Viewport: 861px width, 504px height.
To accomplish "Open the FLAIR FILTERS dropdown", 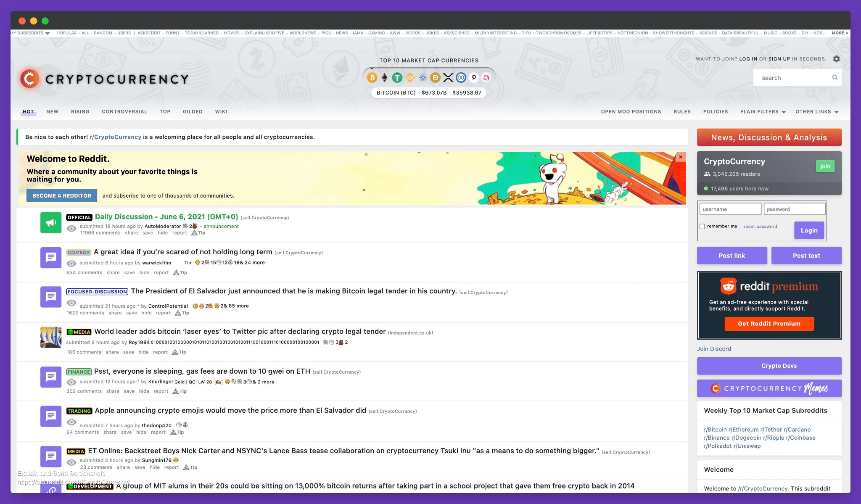I will [762, 111].
